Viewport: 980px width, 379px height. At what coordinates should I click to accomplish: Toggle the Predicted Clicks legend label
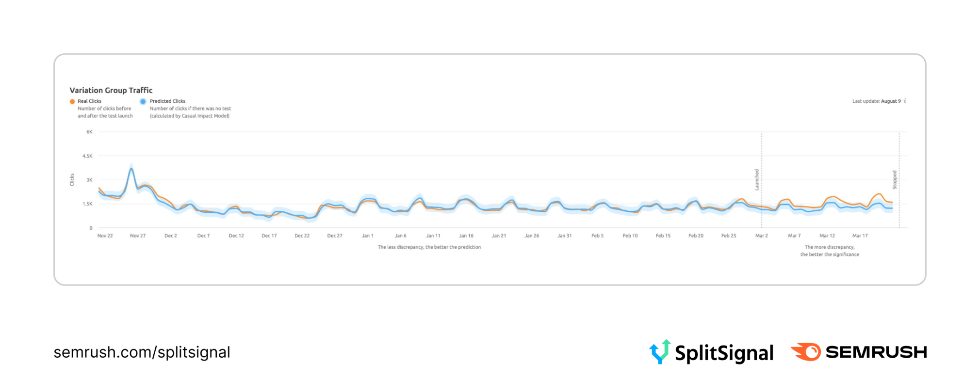point(167,101)
